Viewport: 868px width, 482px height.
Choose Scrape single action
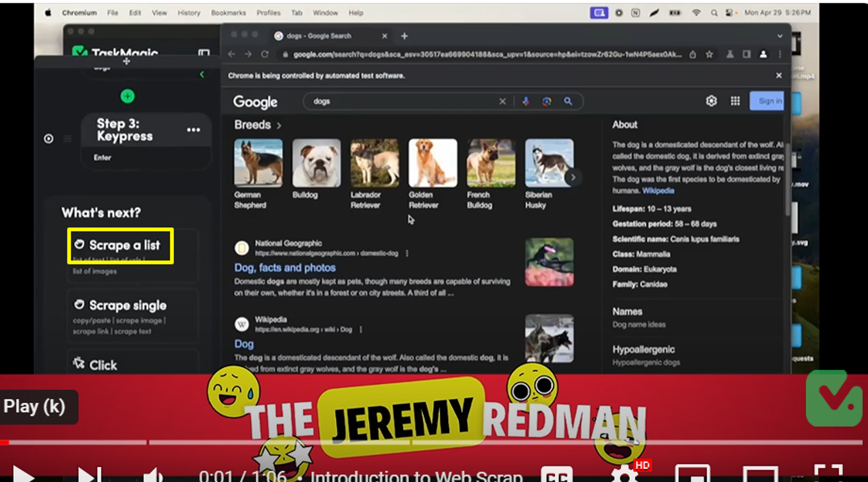[132, 317]
